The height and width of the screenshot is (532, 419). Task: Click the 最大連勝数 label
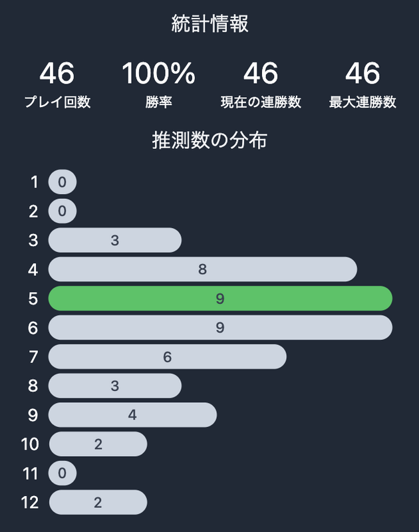click(x=362, y=102)
